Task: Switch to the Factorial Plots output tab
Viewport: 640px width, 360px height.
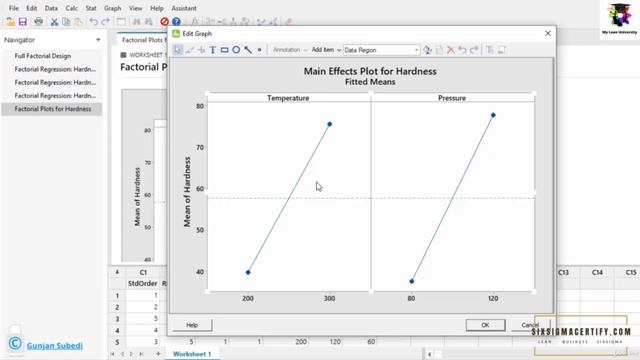Action: pos(142,40)
